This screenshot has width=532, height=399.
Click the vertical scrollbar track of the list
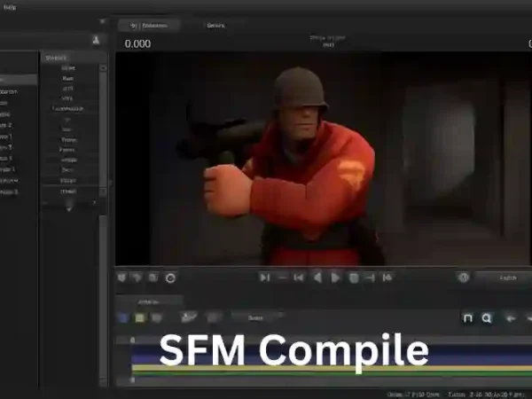pyautogui.click(x=103, y=129)
